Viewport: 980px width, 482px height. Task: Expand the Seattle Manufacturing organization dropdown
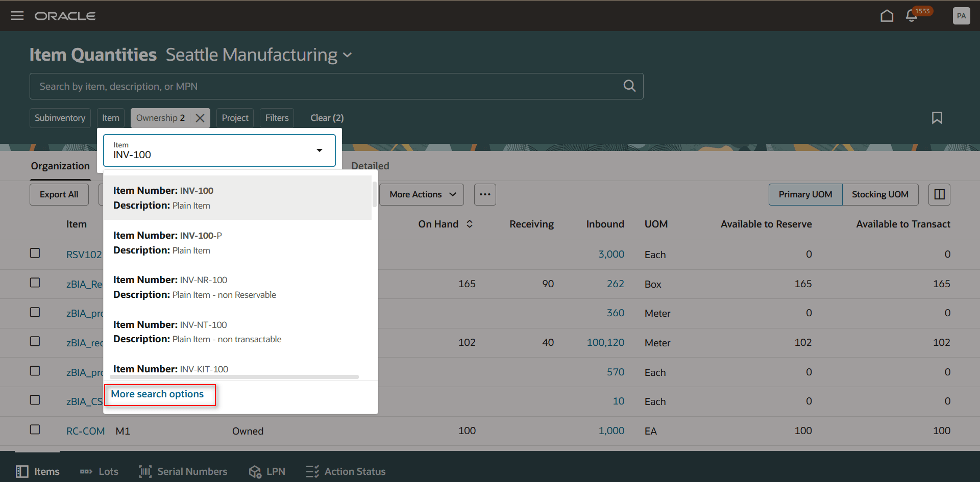[x=348, y=55]
